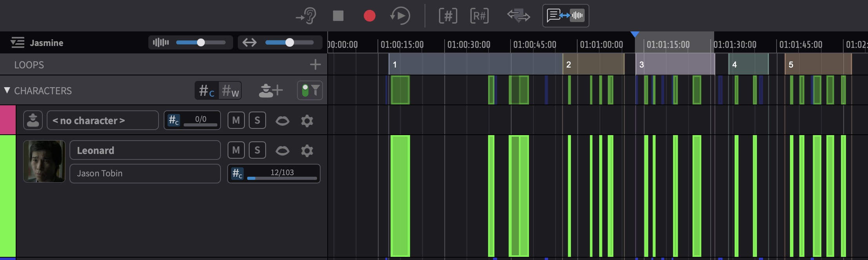Click the [#] bracket loop icon
This screenshot has height=260, width=868.
tap(448, 16)
